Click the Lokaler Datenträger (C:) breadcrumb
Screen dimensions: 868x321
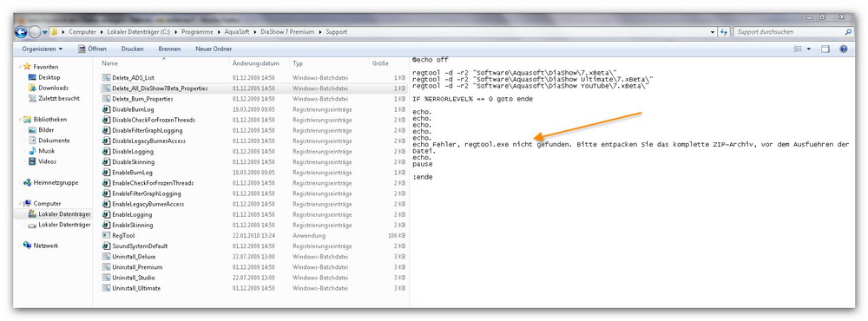pyautogui.click(x=139, y=32)
